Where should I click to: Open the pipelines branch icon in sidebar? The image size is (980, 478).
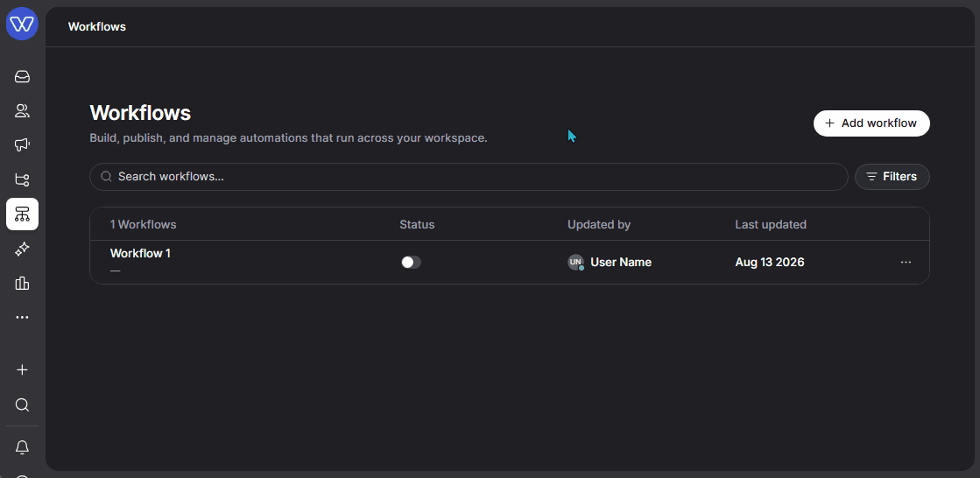pyautogui.click(x=22, y=180)
